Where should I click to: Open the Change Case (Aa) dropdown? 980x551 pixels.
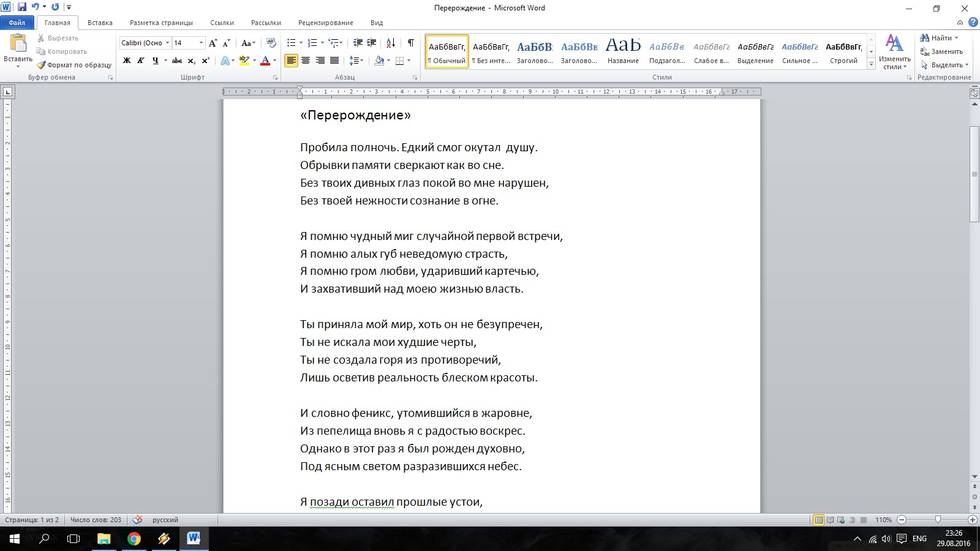248,43
